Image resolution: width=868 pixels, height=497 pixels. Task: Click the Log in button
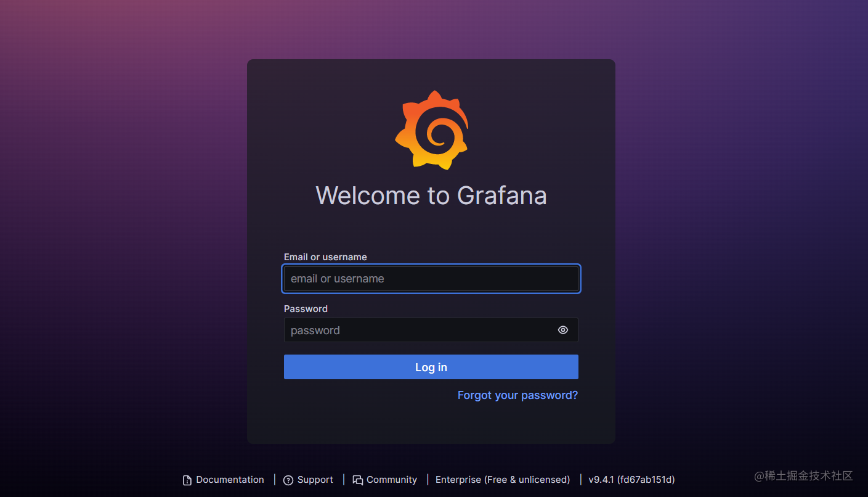pos(431,367)
